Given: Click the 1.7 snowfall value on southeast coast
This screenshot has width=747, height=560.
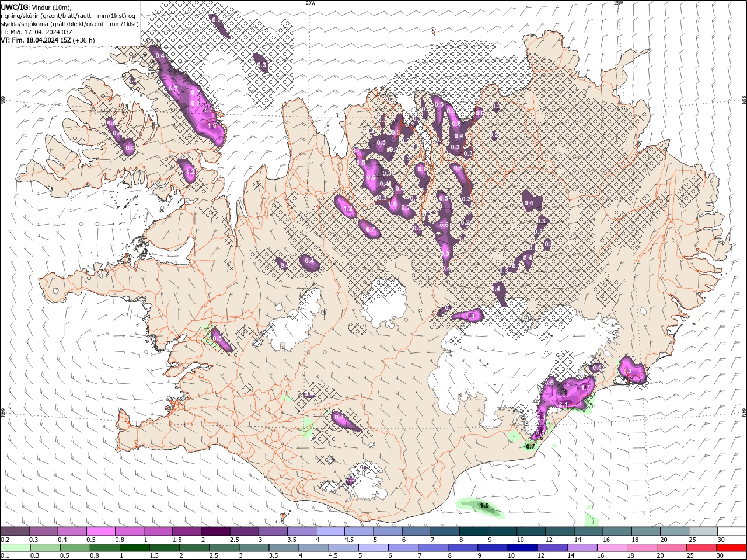Looking at the screenshot, I should click(x=587, y=387).
